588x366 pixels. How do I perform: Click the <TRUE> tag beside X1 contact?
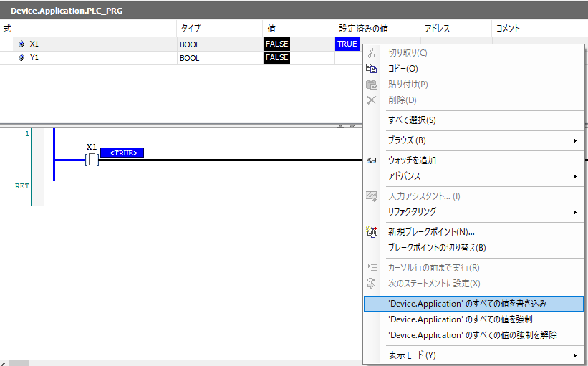122,153
